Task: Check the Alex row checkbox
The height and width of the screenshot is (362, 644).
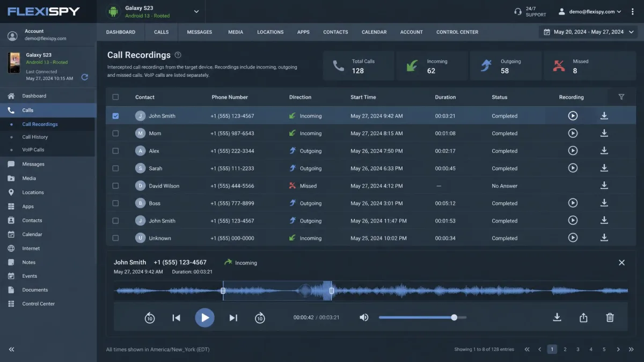Action: [115, 151]
